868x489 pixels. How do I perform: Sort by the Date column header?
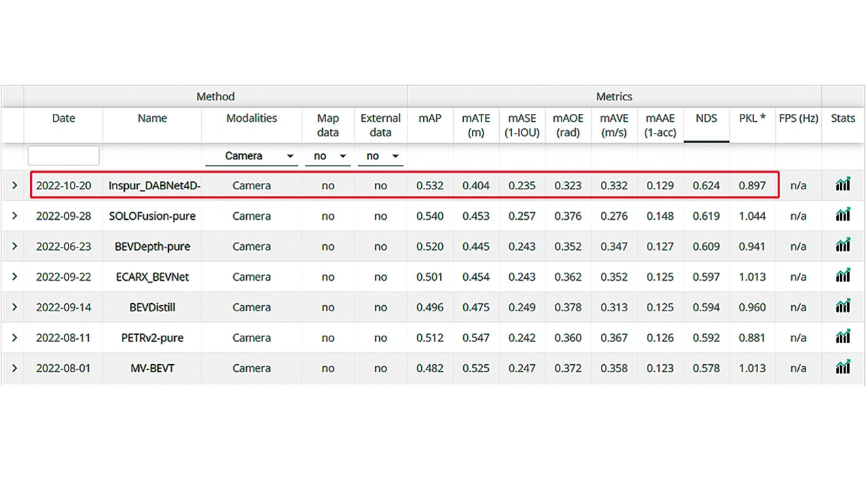pos(64,118)
